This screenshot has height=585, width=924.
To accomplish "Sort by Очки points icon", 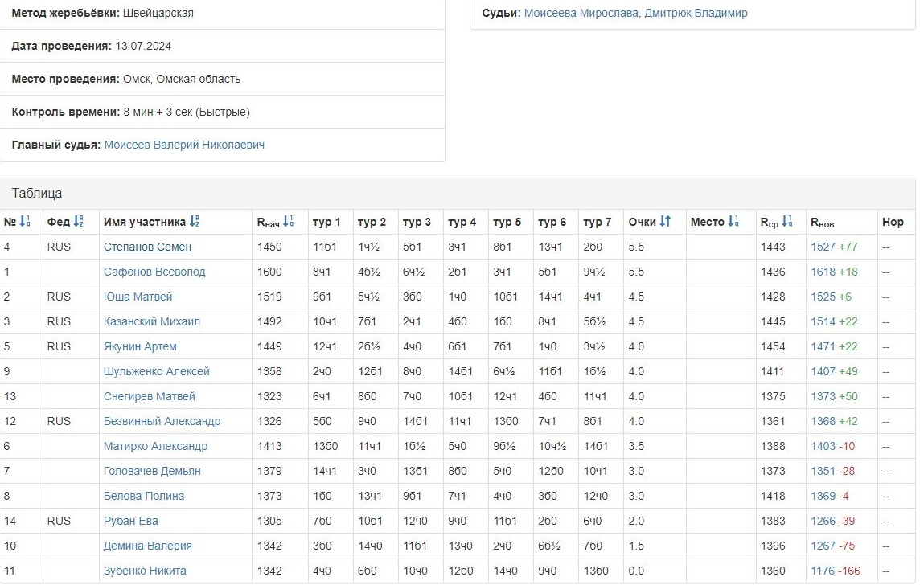I will click(x=665, y=222).
